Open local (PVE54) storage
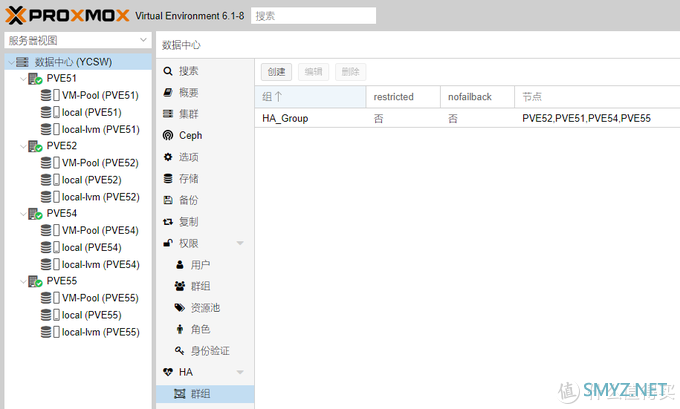680x409 pixels. (92, 248)
